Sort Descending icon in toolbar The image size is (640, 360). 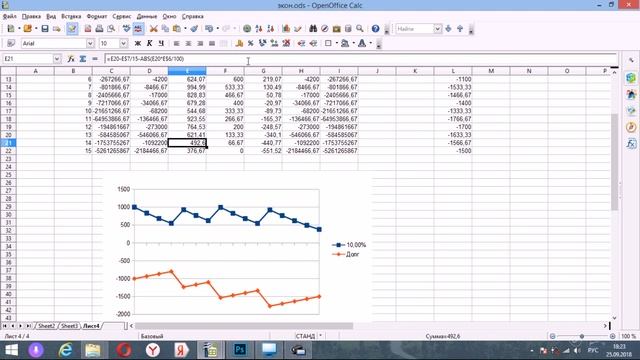click(270, 29)
